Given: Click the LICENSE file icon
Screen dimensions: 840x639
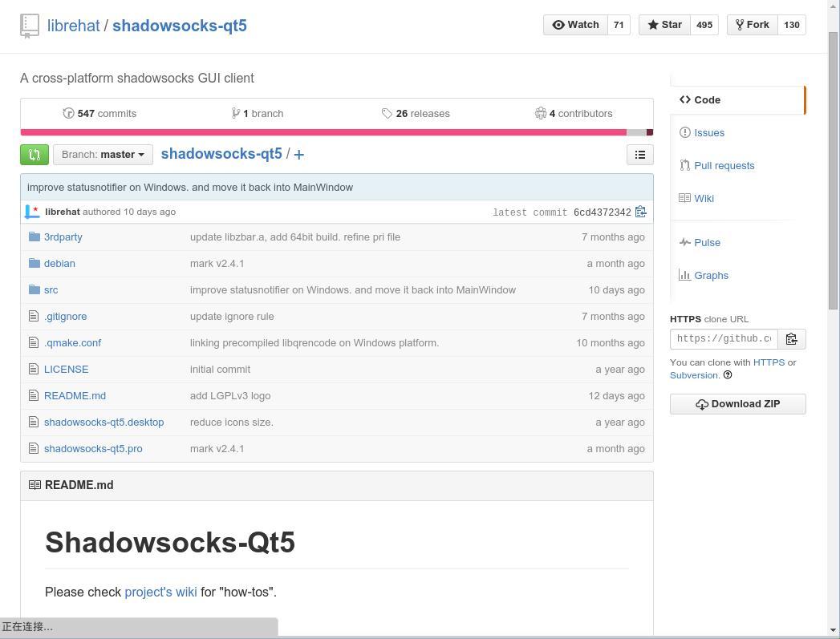Looking at the screenshot, I should (x=34, y=369).
